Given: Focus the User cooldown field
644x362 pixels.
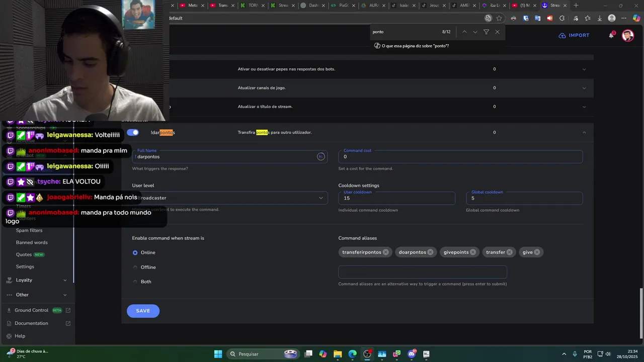Looking at the screenshot, I should tap(396, 198).
